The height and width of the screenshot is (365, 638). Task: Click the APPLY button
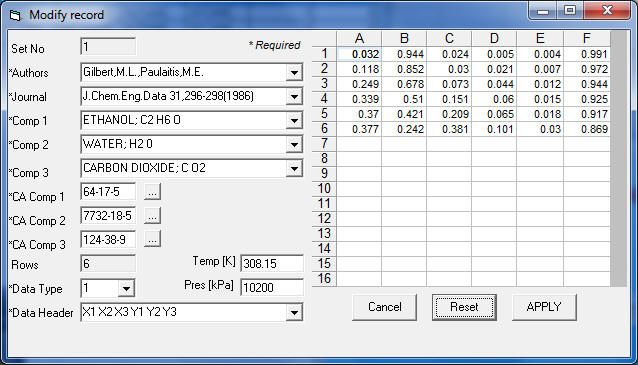[544, 307]
